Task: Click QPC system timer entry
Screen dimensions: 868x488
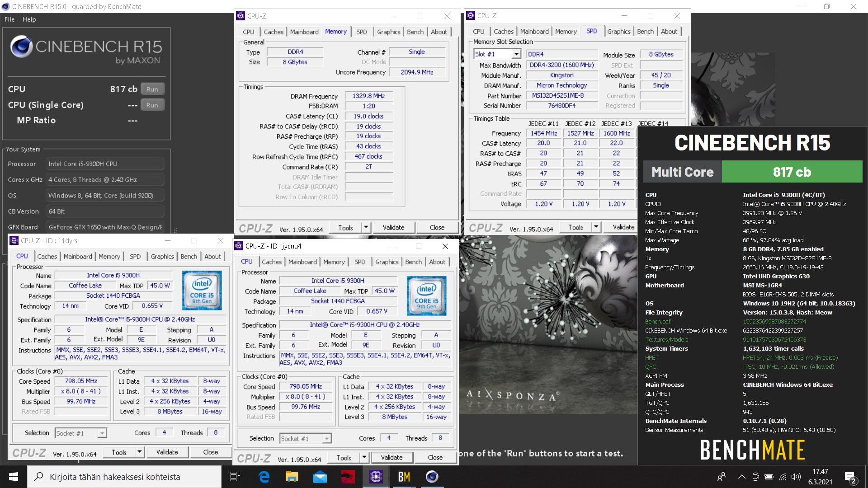Action: click(x=651, y=366)
